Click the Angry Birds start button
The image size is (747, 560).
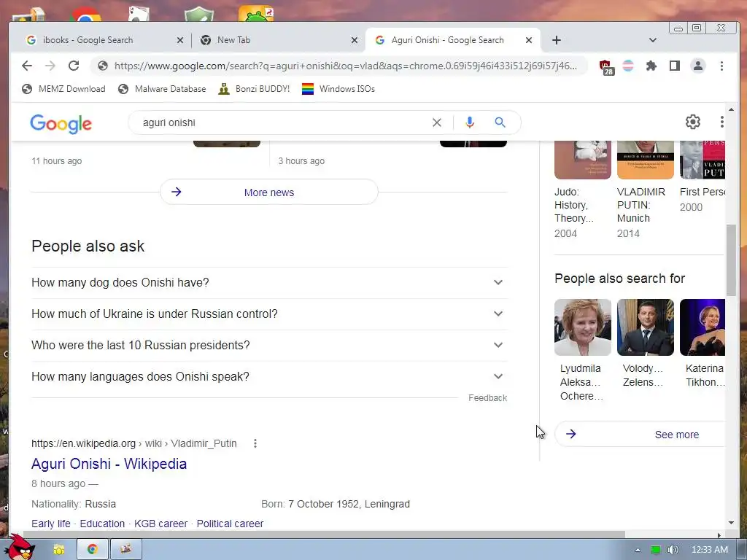[x=20, y=548]
